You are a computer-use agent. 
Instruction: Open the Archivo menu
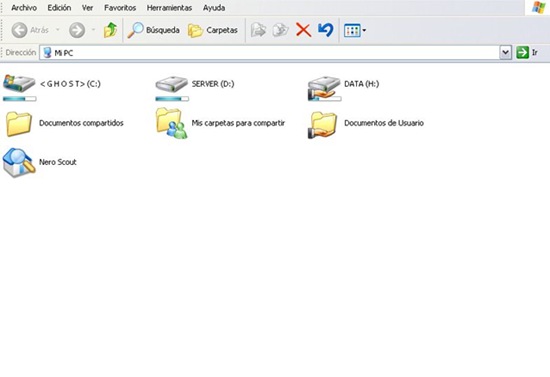pos(24,8)
